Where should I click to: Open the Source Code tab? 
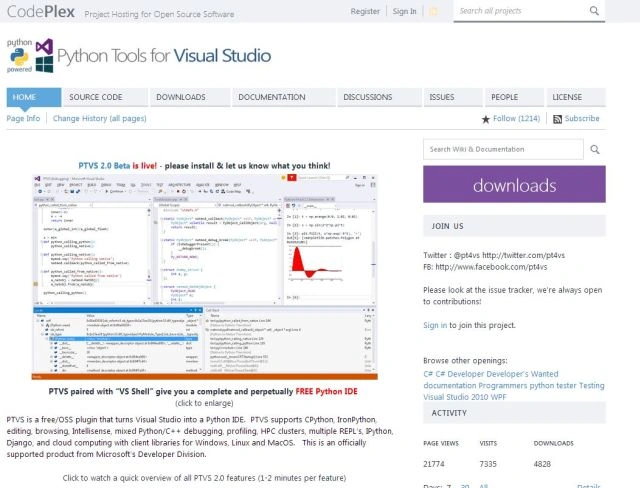pos(105,97)
